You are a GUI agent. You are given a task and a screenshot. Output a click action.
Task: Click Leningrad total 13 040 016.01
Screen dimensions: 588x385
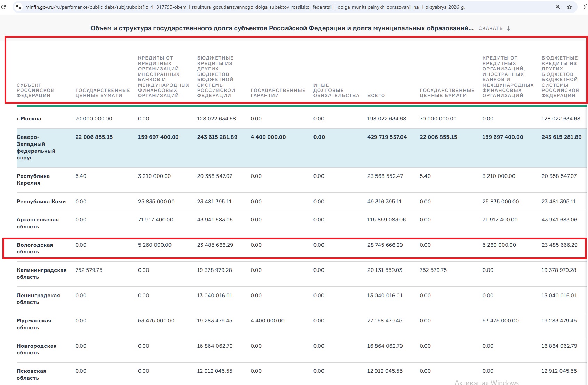tap(385, 296)
